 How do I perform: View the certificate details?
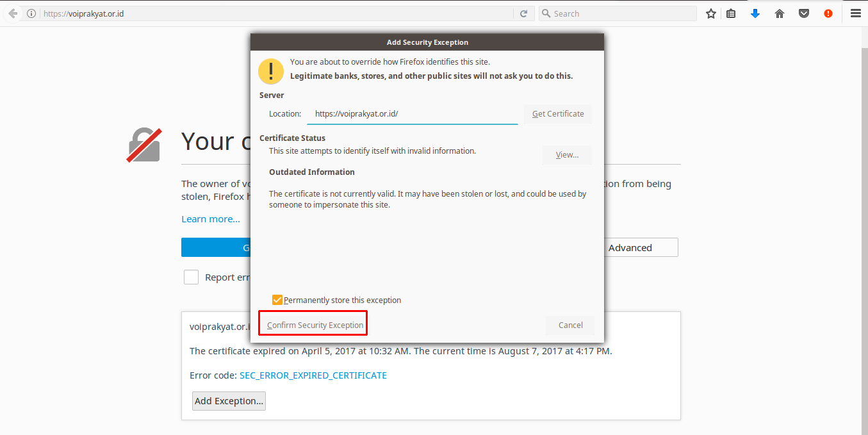567,155
